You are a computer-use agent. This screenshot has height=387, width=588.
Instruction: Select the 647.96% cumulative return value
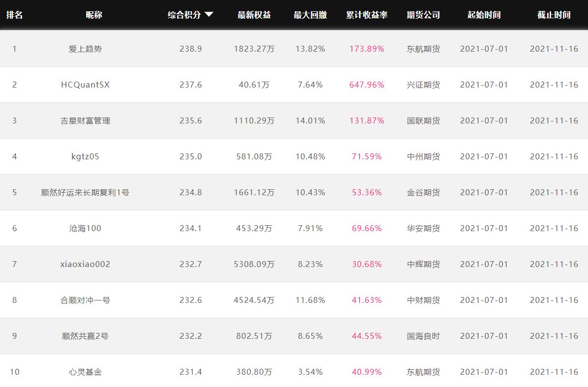(x=367, y=85)
